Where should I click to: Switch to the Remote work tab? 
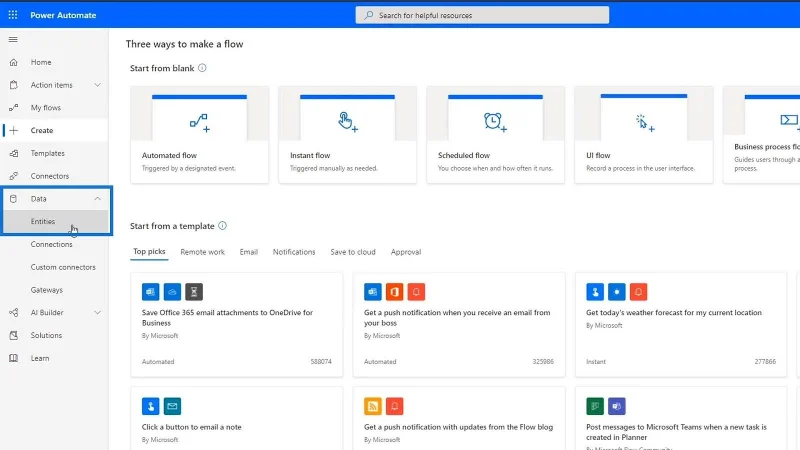(x=203, y=252)
